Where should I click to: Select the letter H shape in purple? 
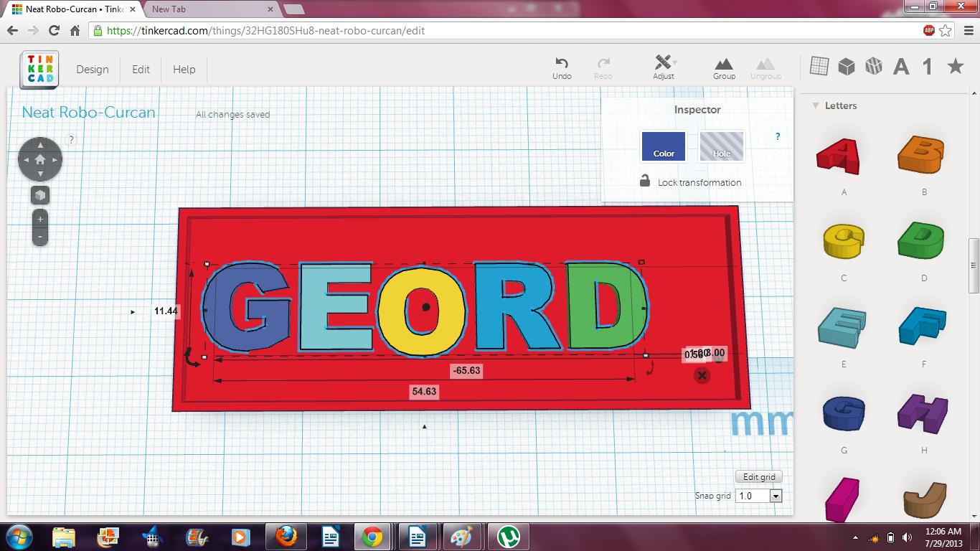921,413
